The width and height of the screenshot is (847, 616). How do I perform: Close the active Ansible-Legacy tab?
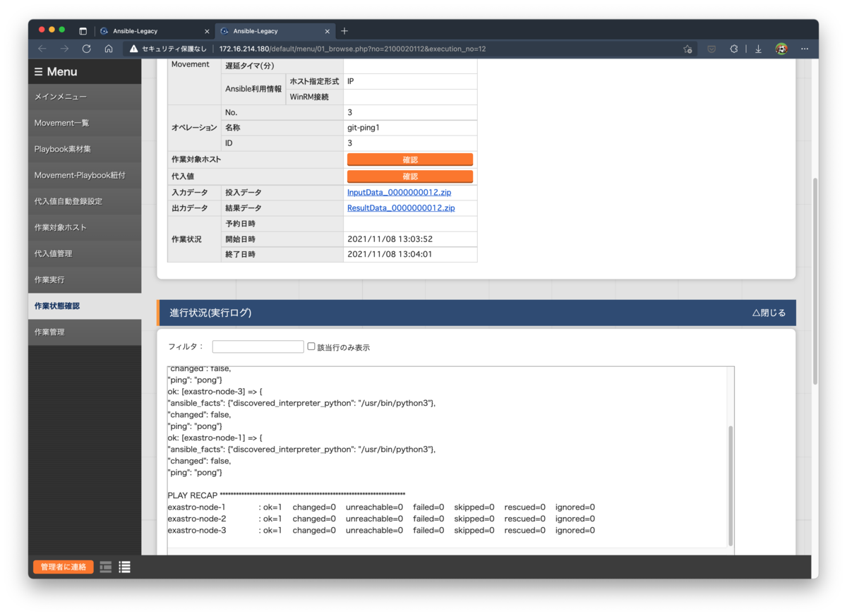point(328,31)
